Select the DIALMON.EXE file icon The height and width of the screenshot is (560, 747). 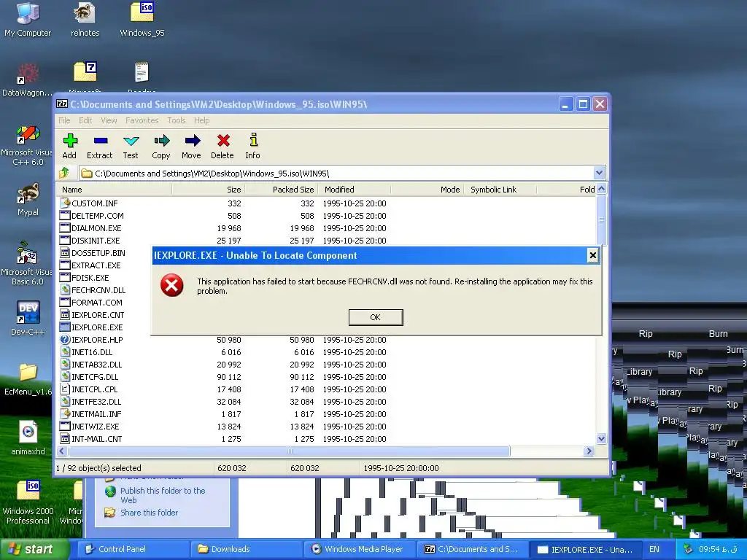pyautogui.click(x=65, y=227)
